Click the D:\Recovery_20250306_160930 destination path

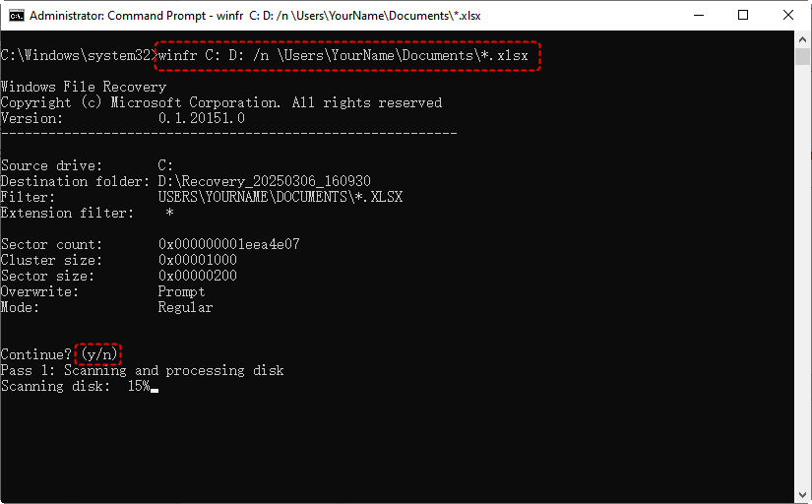coord(264,181)
